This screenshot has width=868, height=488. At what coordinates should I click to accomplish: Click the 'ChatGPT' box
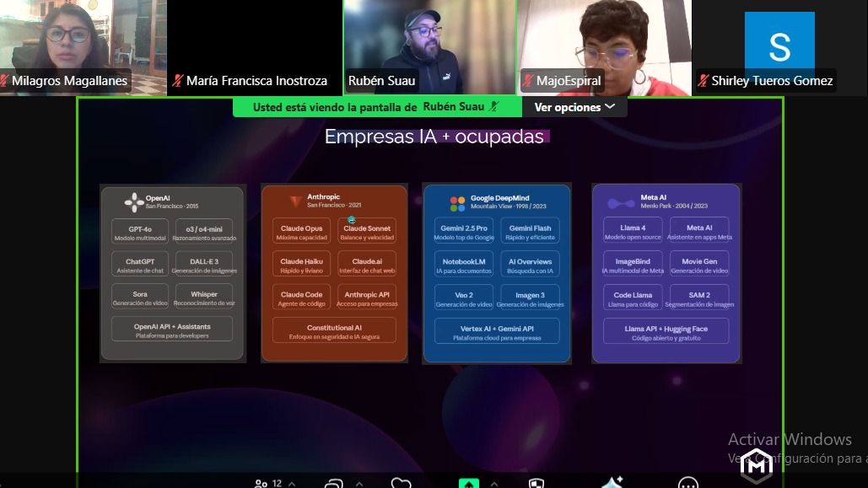click(140, 265)
